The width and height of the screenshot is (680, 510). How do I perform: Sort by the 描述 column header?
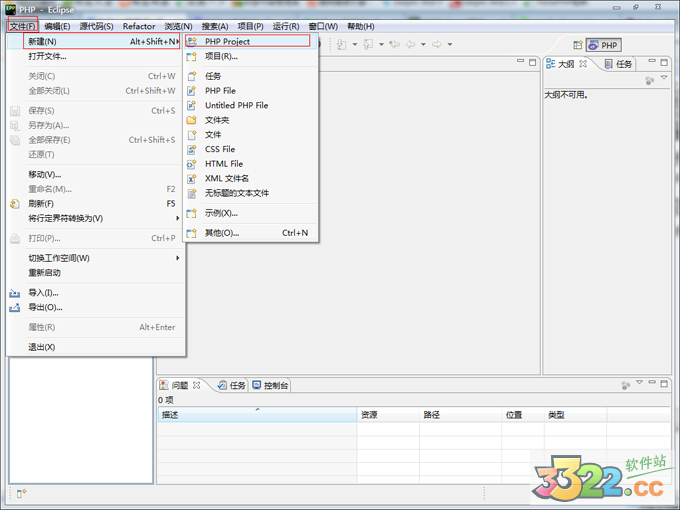coord(257,415)
